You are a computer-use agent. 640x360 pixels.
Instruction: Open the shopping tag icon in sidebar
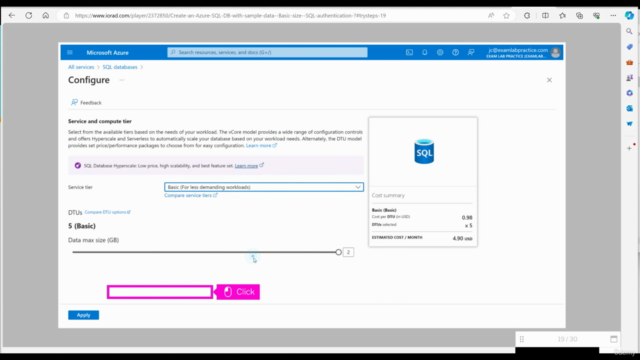click(x=629, y=47)
